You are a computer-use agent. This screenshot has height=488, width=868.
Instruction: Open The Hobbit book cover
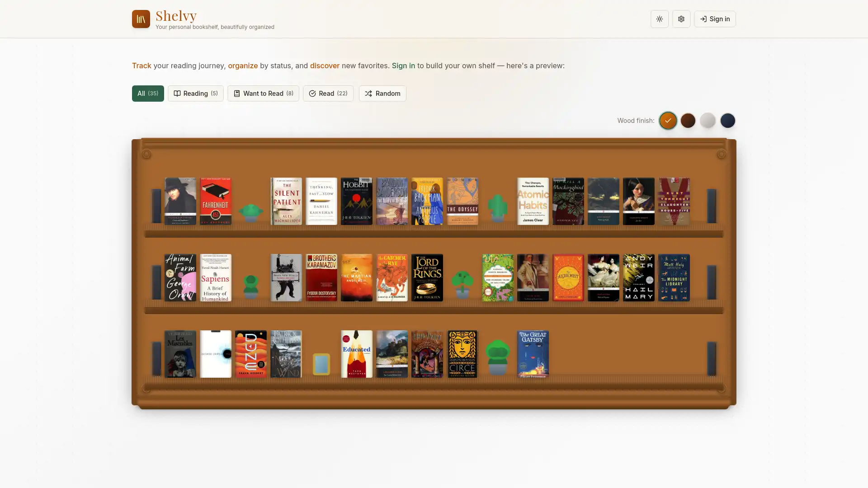tap(356, 201)
